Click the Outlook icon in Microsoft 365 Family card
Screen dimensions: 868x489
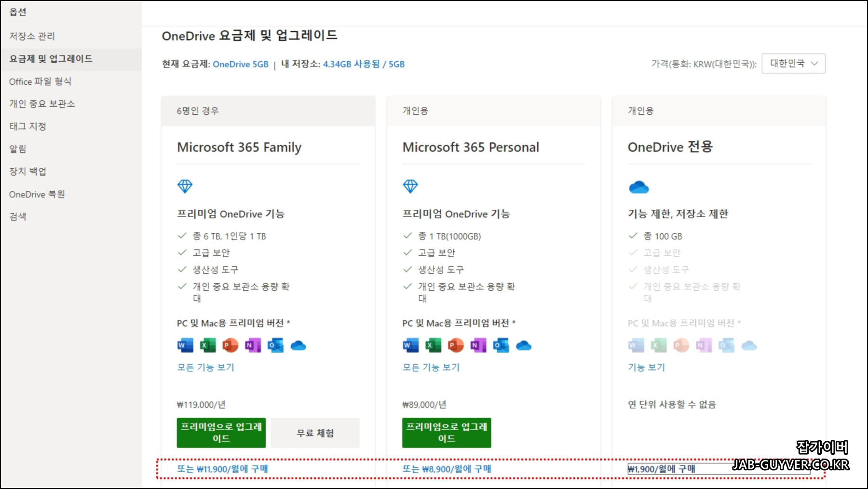click(276, 345)
